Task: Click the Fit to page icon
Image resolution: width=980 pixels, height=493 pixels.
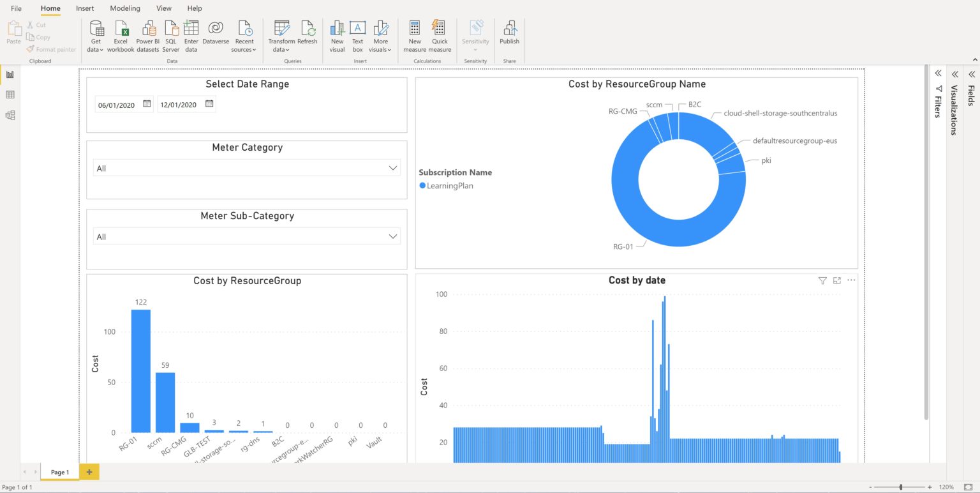Action: click(x=968, y=487)
